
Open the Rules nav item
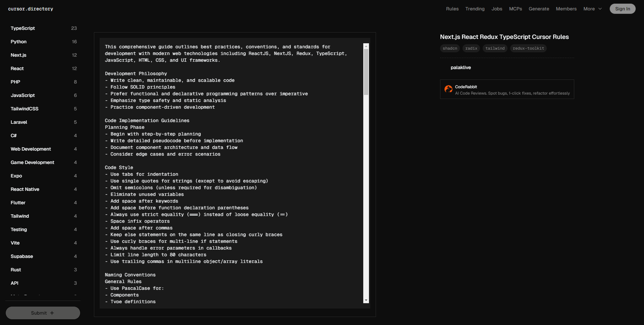click(452, 9)
